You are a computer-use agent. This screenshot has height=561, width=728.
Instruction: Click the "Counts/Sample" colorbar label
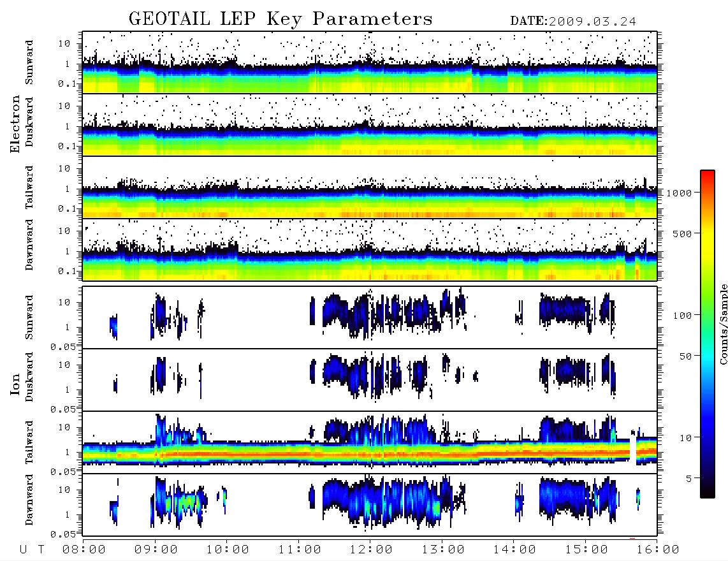click(723, 324)
